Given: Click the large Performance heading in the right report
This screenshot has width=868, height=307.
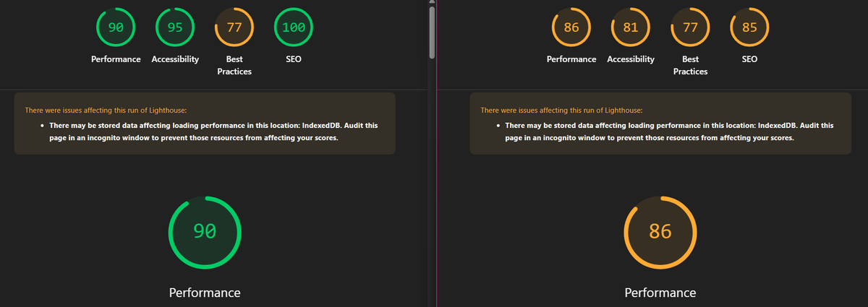Looking at the screenshot, I should (x=660, y=293).
